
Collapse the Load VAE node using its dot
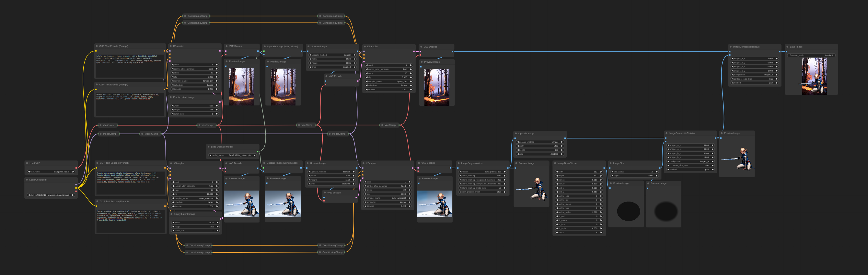[x=27, y=163]
